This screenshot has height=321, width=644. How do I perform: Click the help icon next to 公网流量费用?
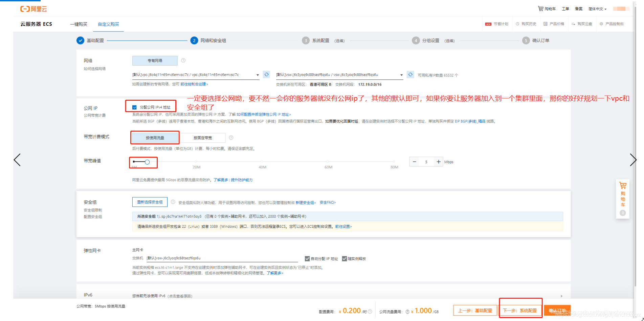pyautogui.click(x=407, y=312)
